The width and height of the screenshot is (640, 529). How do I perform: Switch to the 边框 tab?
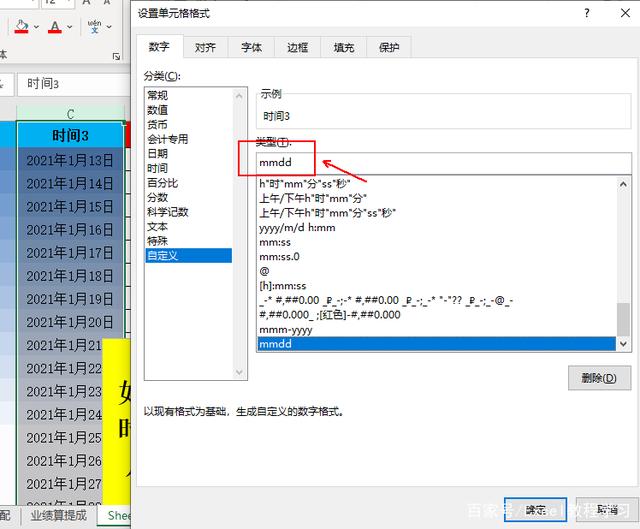pos(298,48)
